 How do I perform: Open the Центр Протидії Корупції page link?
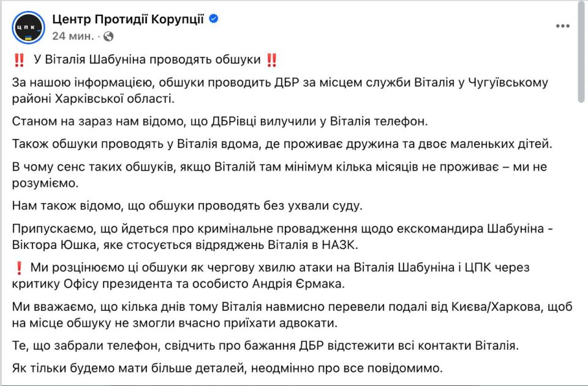point(128,19)
